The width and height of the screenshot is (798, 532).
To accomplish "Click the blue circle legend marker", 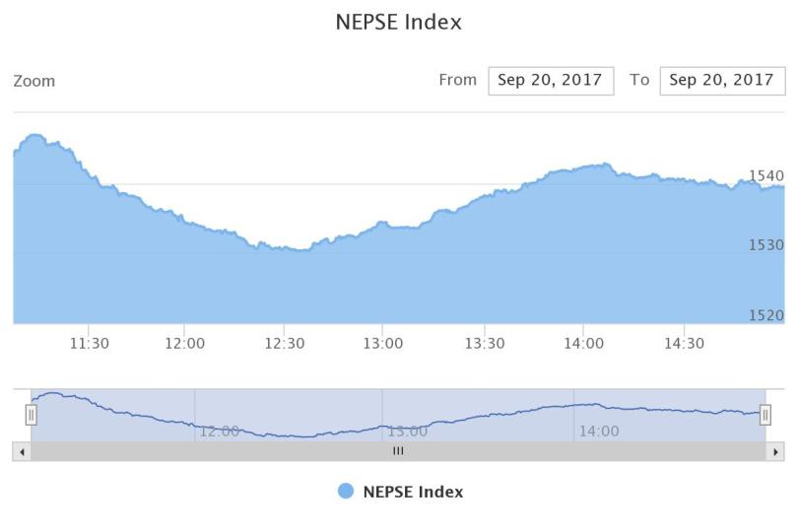I will coord(346,492).
